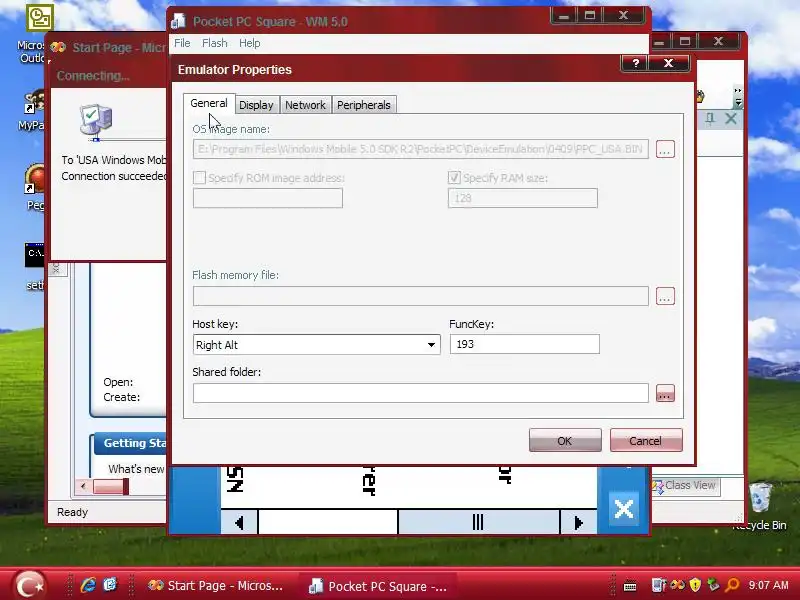Confirm Emulator Properties with OK
Image resolution: width=800 pixels, height=600 pixels.
565,440
